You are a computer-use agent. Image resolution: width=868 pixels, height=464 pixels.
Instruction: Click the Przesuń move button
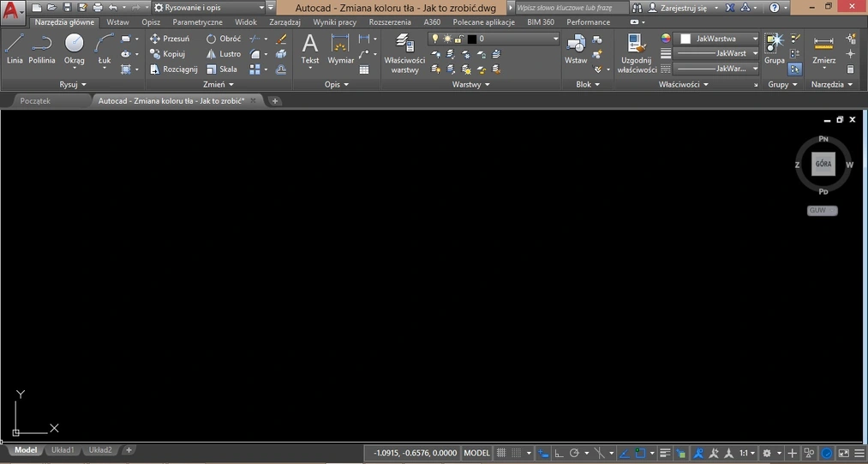[170, 39]
